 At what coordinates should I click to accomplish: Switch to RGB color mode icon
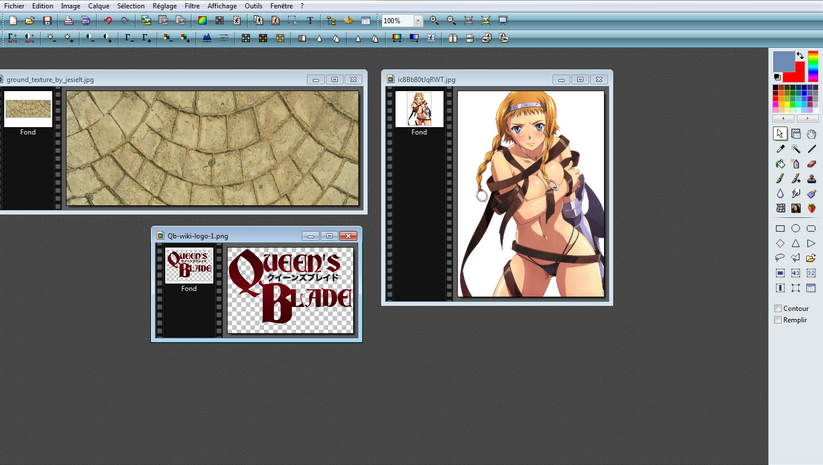[202, 20]
